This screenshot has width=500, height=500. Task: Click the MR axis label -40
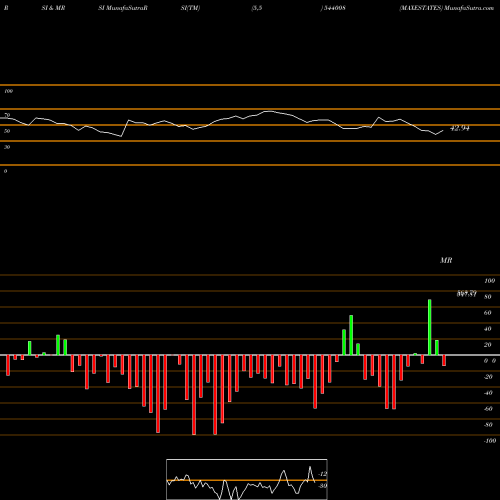[x=488, y=393]
